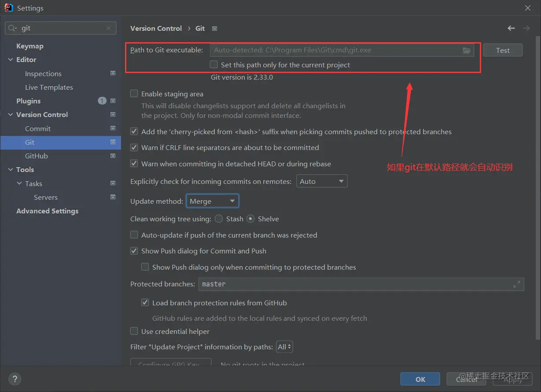Click the Cancel button
Image resolution: width=541 pixels, height=392 pixels.
[x=466, y=379]
